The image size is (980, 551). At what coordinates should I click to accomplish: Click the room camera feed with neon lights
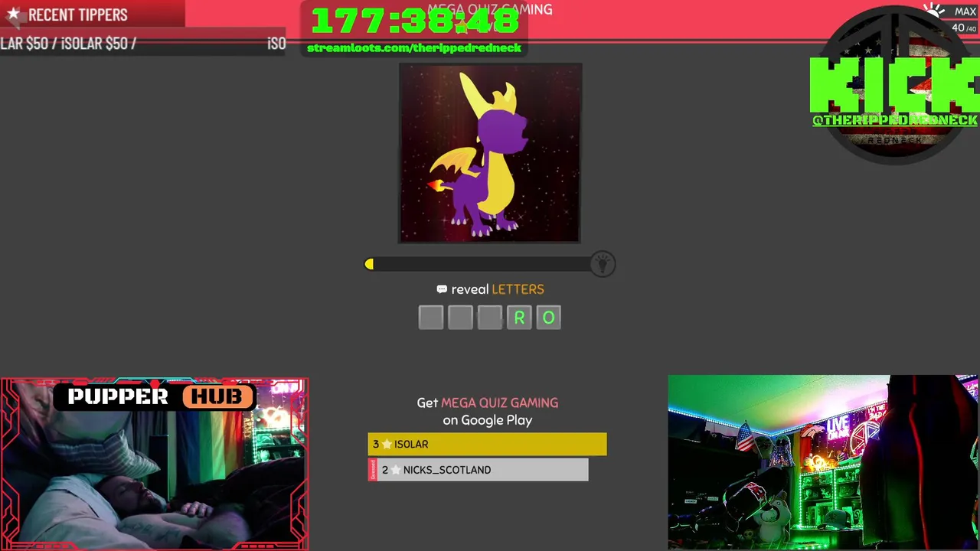tap(824, 462)
